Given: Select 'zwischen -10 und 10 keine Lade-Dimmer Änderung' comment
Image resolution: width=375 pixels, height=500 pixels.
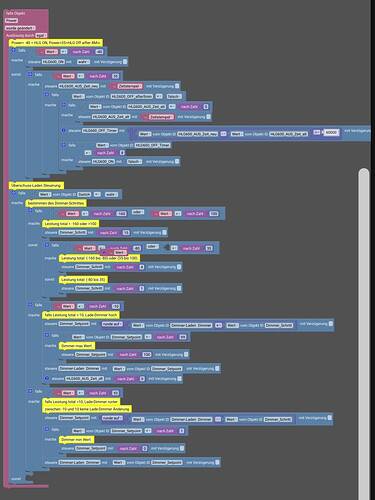Looking at the screenshot, I should pos(87,409).
